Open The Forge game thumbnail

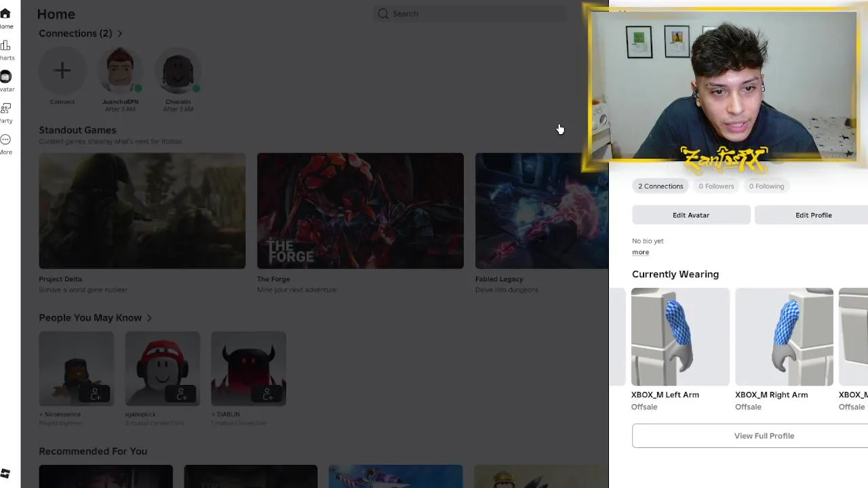coord(360,211)
